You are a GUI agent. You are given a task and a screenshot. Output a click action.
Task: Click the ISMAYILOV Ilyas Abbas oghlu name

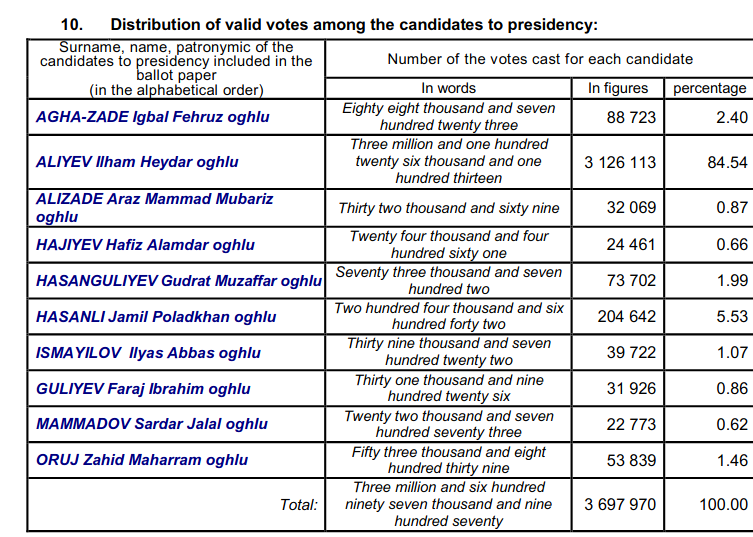pyautogui.click(x=148, y=353)
